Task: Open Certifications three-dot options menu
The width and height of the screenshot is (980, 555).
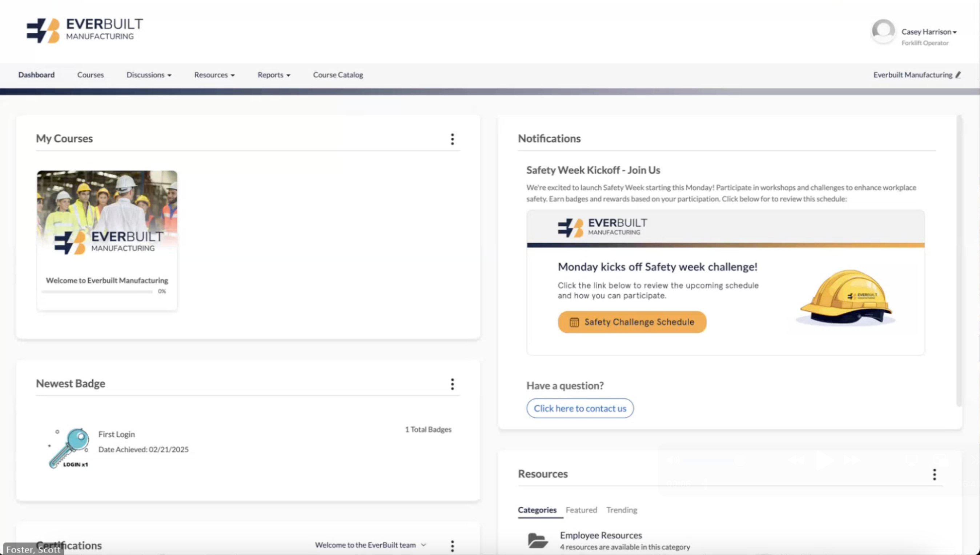Action: click(452, 546)
